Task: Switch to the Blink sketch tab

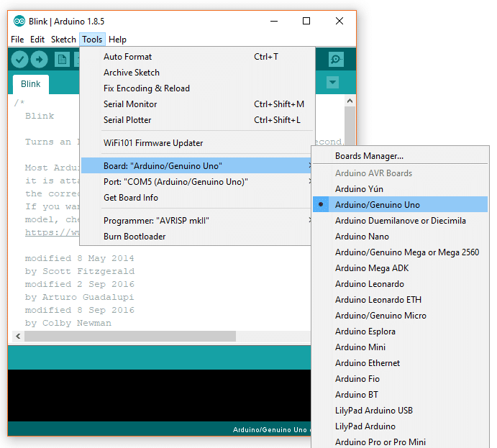Action: pos(31,84)
